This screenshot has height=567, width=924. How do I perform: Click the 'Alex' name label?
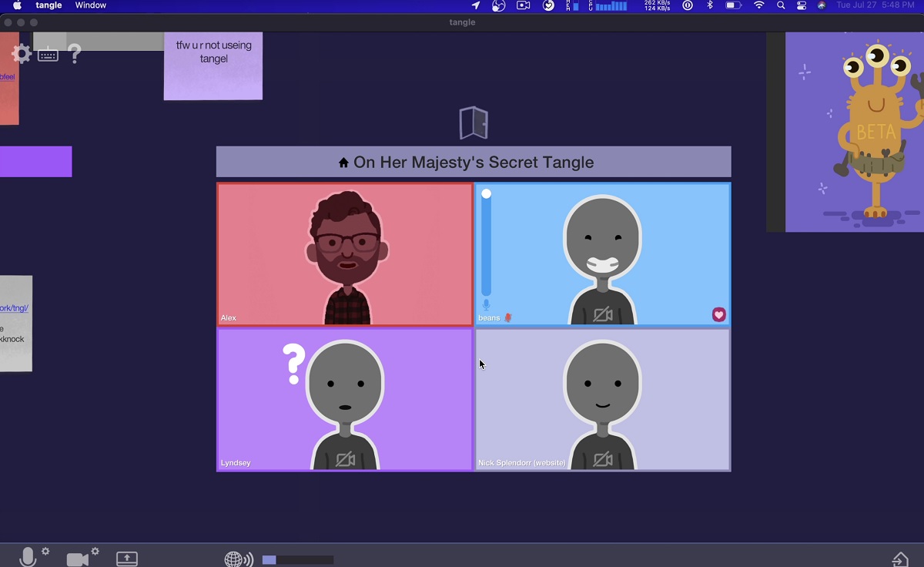pyautogui.click(x=229, y=317)
